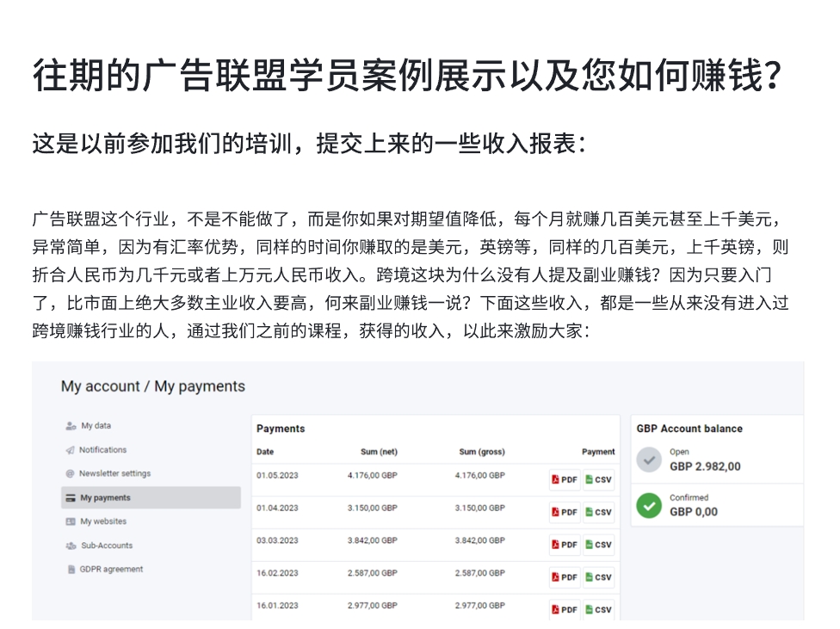This screenshot has width=840, height=629.
Task: Click the green Confirmed checkmark icon
Action: [x=648, y=505]
